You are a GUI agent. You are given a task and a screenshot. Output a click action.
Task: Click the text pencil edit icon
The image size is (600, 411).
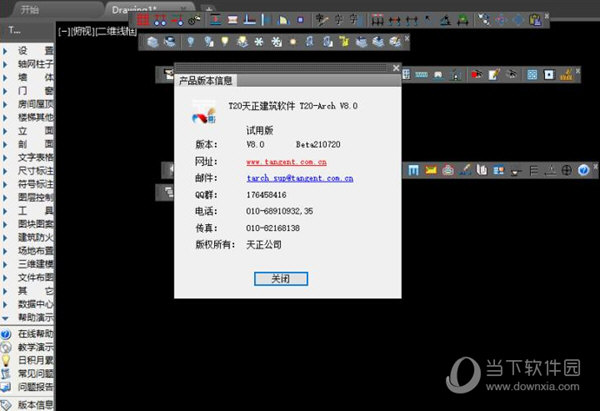(x=321, y=20)
